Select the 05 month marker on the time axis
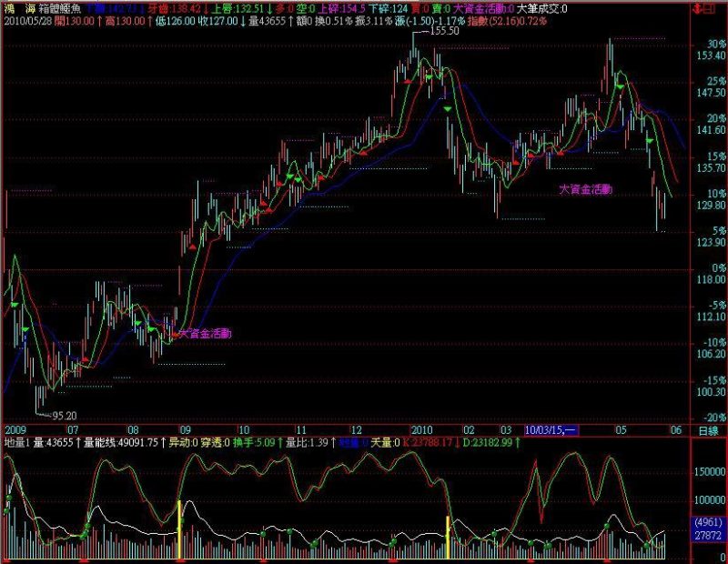Image resolution: width=728 pixels, height=564 pixels. (x=621, y=430)
